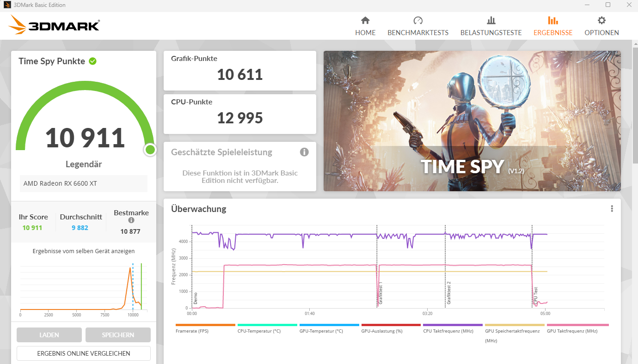Select the ERGEBNISSE tab
The width and height of the screenshot is (638, 364).
tap(553, 27)
